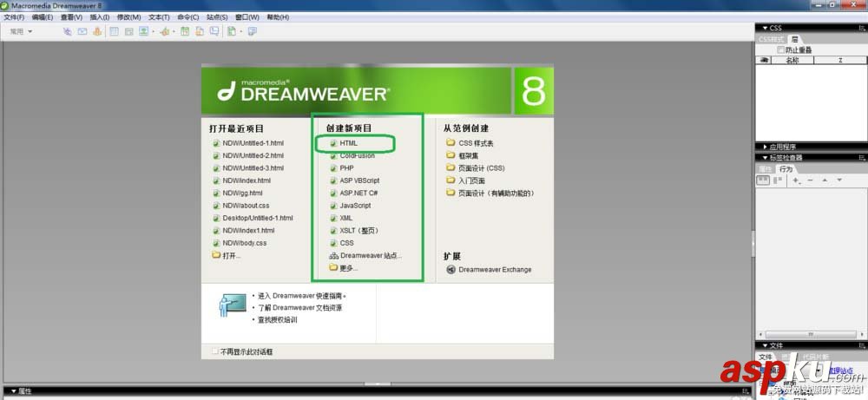Open the 修改(M) menu
The image size is (868, 400).
tap(128, 17)
